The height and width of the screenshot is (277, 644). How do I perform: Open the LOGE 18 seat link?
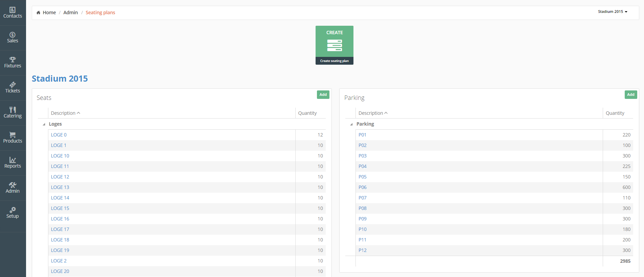coord(60,240)
